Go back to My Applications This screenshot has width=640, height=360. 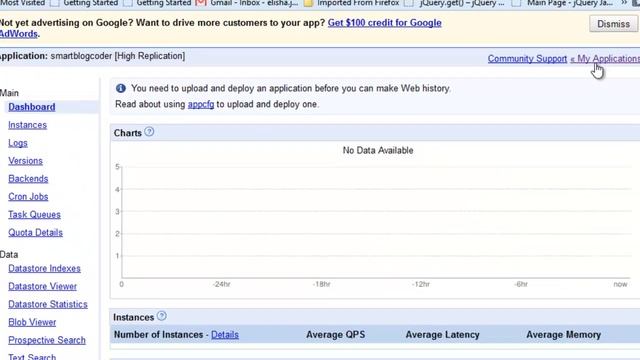(x=605, y=59)
